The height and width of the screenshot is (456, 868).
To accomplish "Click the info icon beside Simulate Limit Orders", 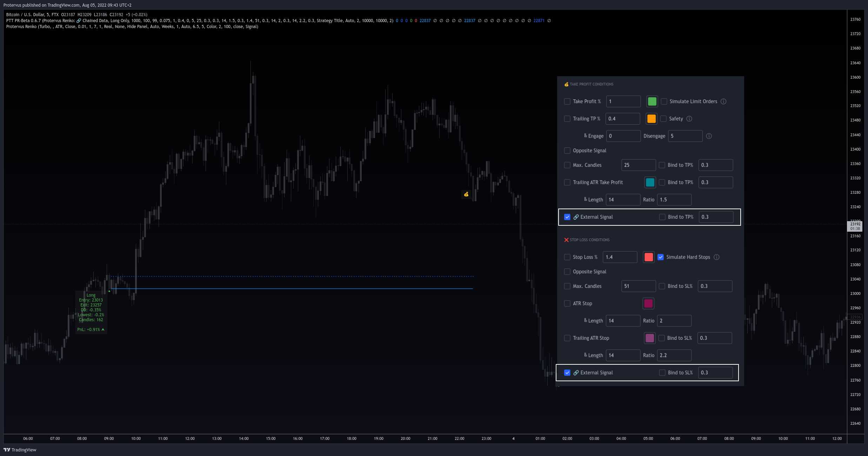I will pyautogui.click(x=723, y=101).
